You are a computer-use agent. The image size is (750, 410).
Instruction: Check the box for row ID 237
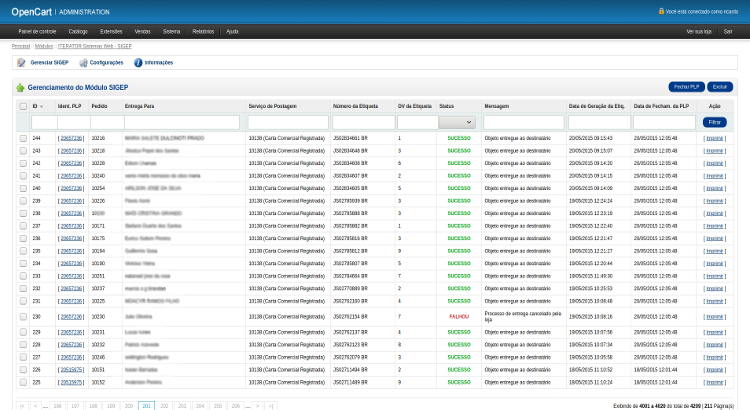point(23,226)
